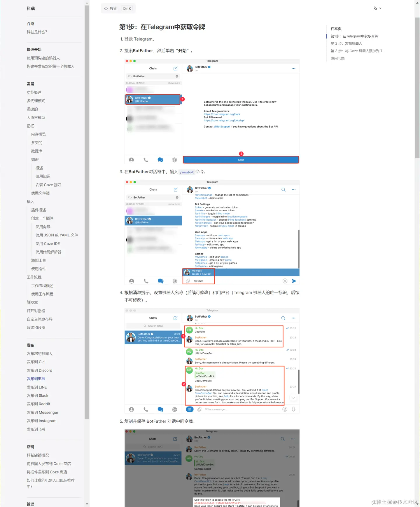Open the language switcher dropdown

[377, 8]
